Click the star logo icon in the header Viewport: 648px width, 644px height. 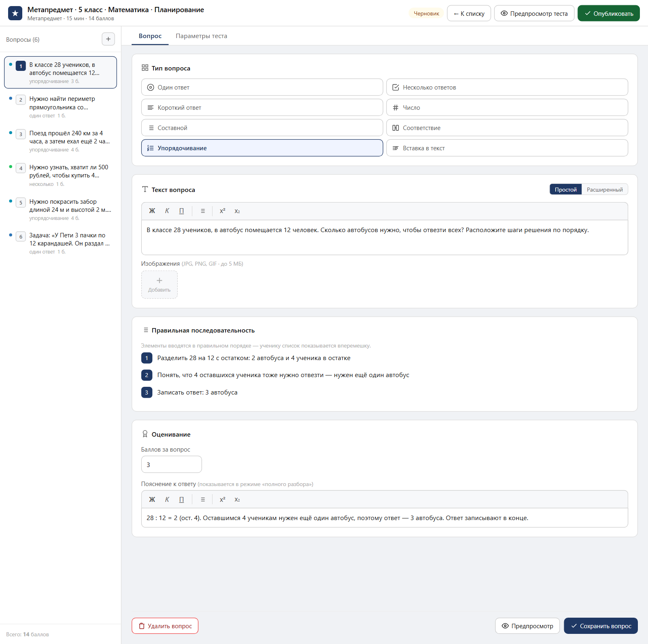click(15, 13)
